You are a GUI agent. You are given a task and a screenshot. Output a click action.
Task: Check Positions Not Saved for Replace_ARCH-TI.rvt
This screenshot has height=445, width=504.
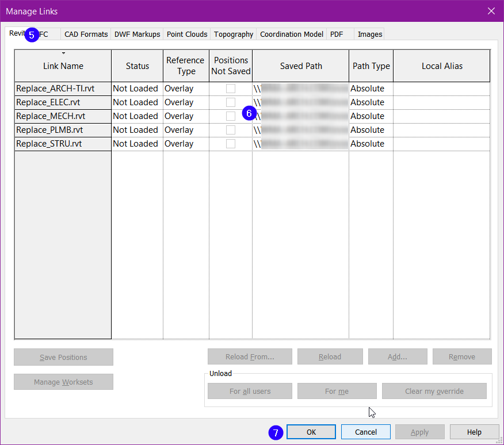coord(231,88)
